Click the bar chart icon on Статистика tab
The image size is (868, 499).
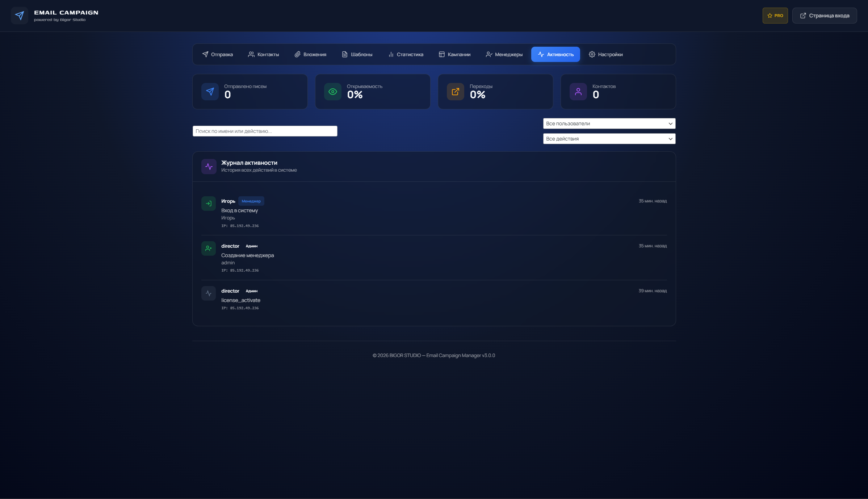(391, 54)
